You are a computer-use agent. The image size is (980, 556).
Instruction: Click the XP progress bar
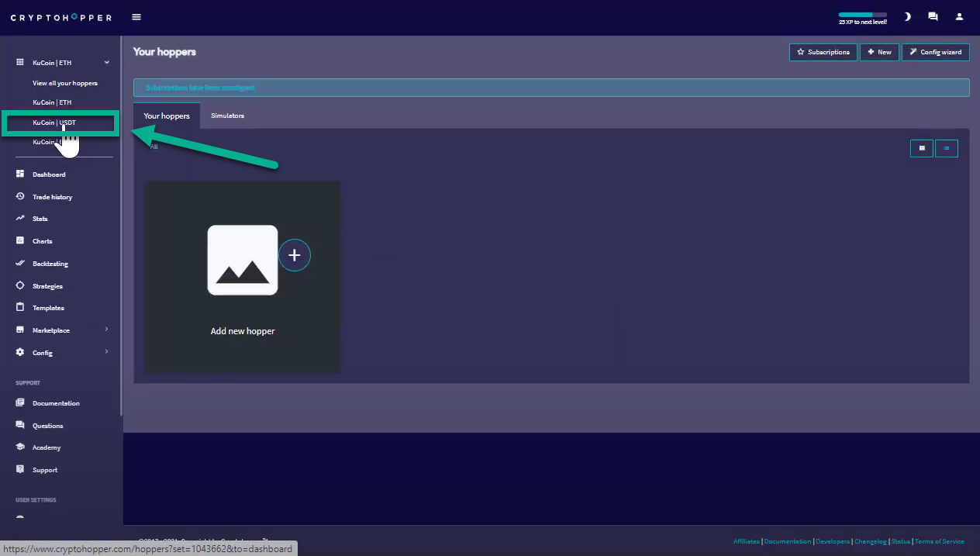tap(862, 15)
